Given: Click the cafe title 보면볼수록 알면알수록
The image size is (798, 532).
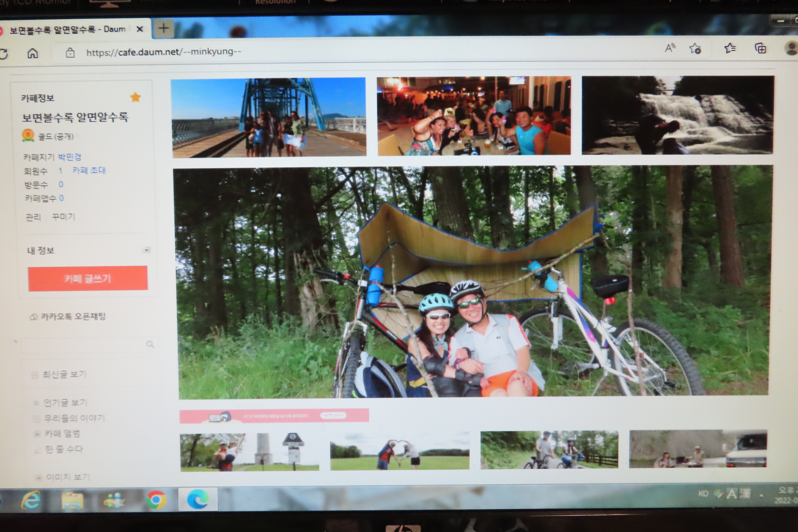Looking at the screenshot, I should point(75,117).
